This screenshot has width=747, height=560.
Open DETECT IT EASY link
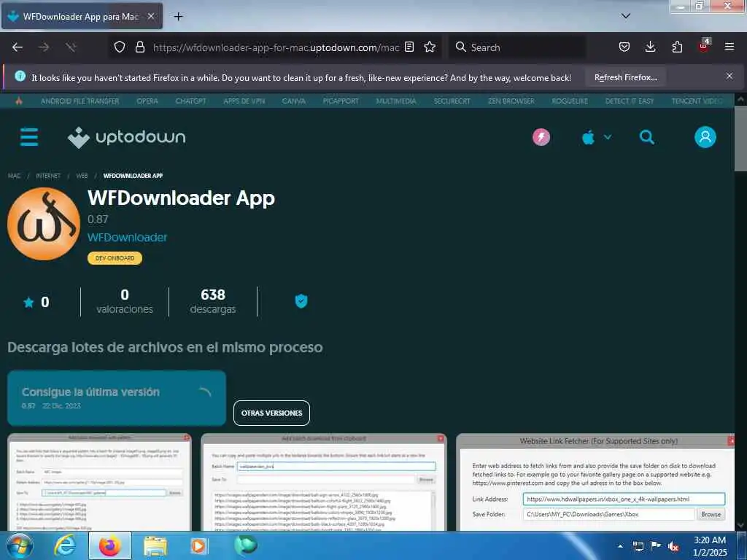(630, 101)
